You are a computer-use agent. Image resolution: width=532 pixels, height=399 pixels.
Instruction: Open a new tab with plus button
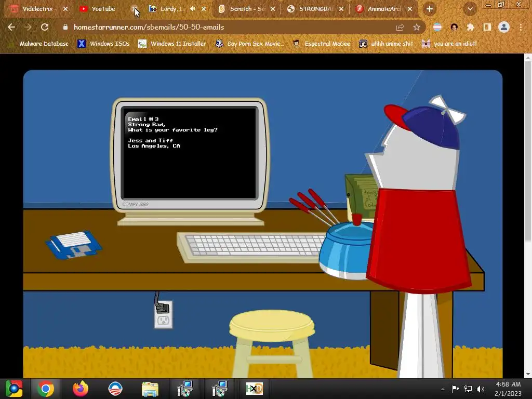[430, 9]
